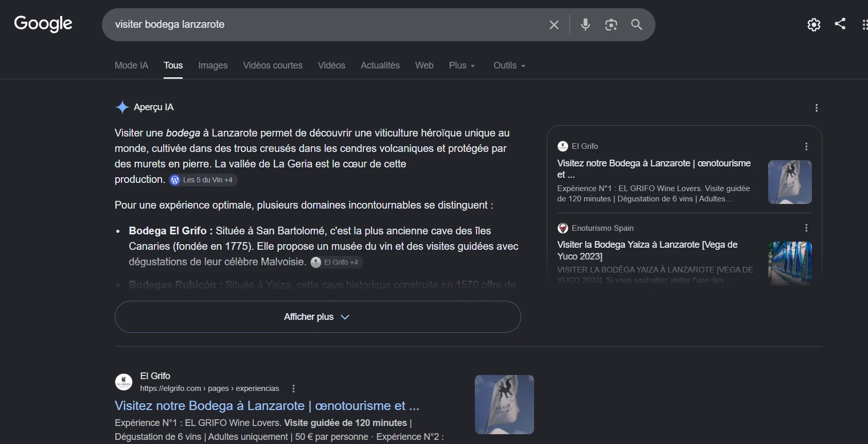The image size is (868, 444).
Task: Click 'Bodega El Grifo :' bold text
Action: (171, 231)
